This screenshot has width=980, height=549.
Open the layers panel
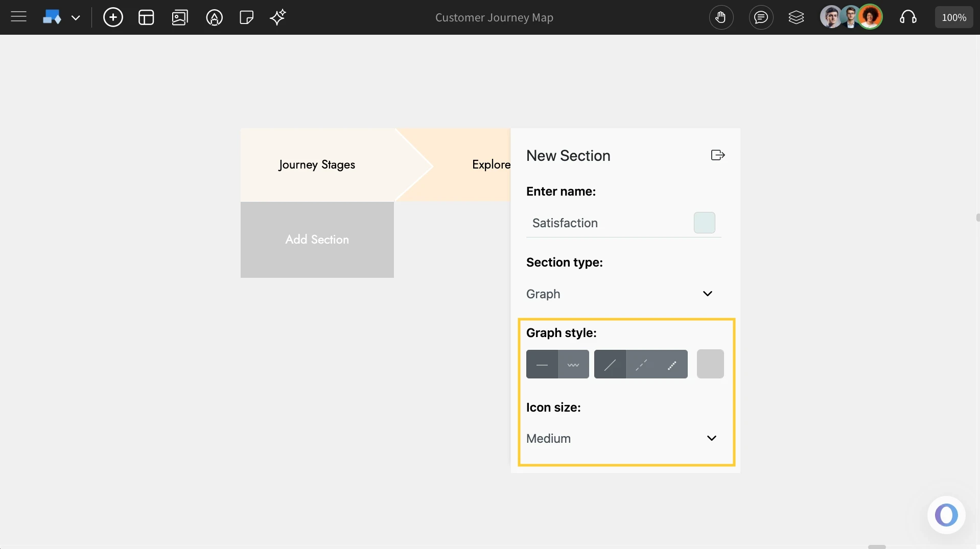797,17
